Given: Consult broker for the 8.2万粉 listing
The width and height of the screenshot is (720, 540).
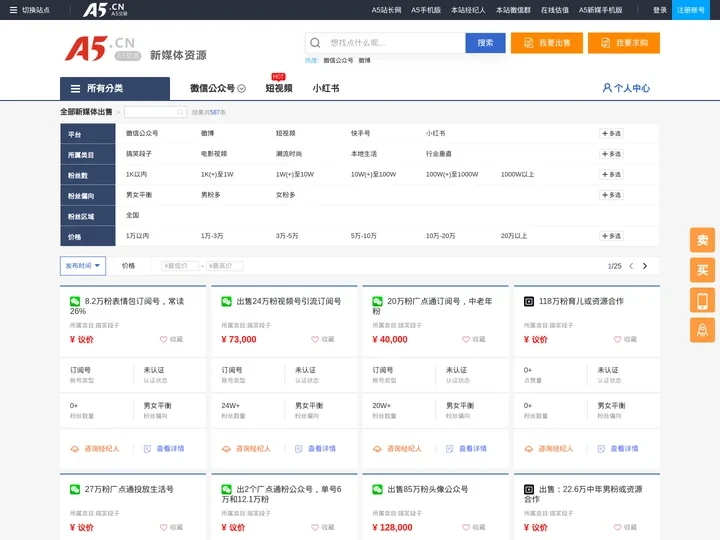Looking at the screenshot, I should 95,449.
